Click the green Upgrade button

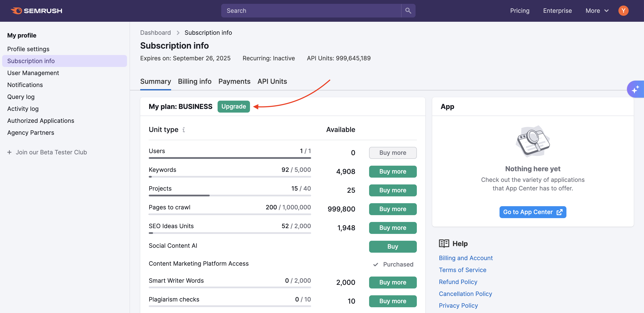point(234,107)
